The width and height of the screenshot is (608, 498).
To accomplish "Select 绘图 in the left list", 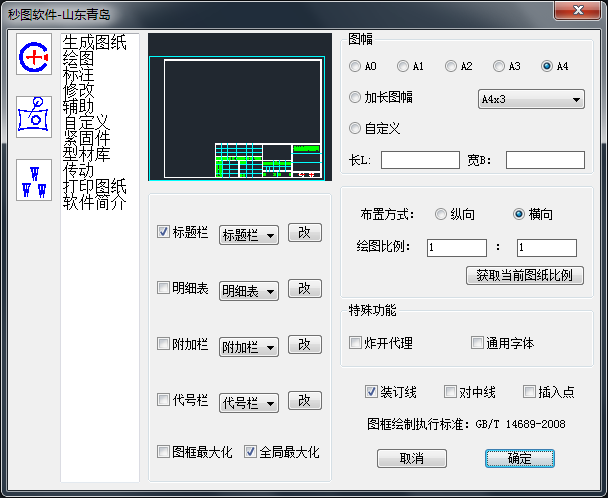I will pyautogui.click(x=79, y=58).
